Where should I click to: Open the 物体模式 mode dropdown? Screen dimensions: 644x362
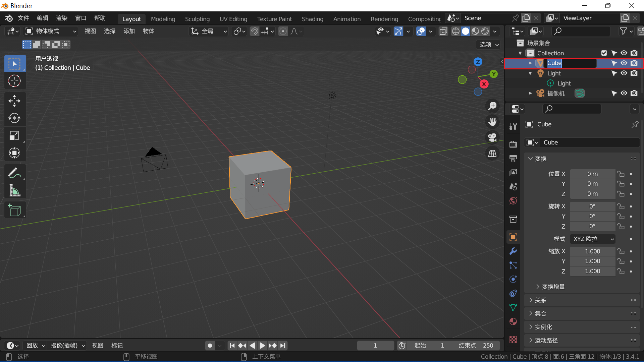(x=51, y=31)
